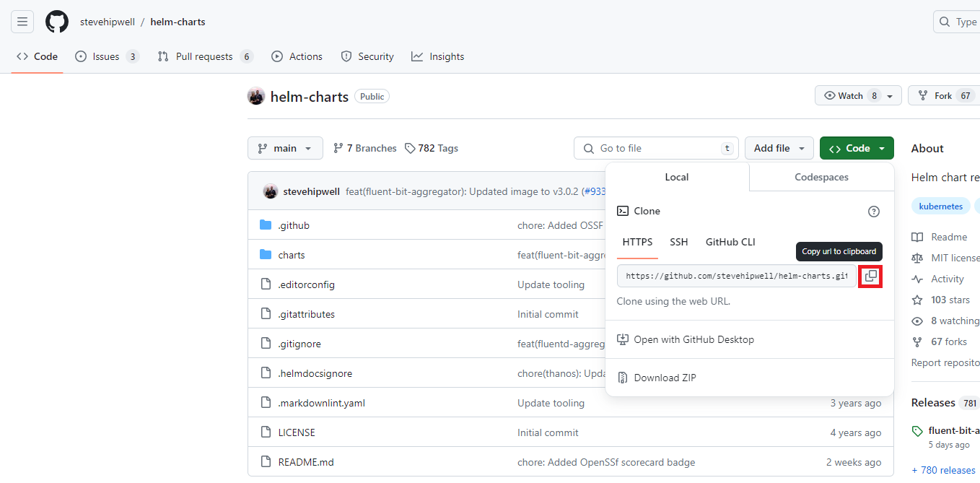The image size is (980, 483).
Task: Open the stevehipwell owner link
Action: 107,22
